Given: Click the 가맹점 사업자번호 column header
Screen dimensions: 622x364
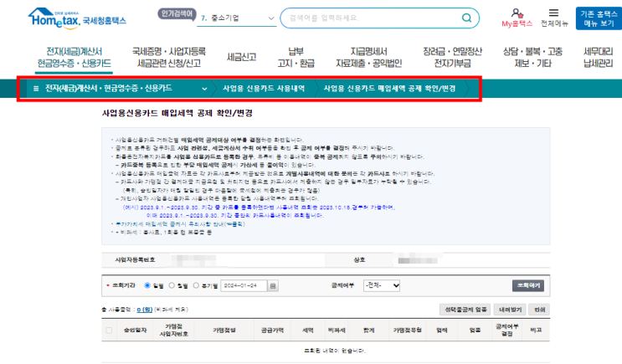Looking at the screenshot, I should click(x=174, y=330).
